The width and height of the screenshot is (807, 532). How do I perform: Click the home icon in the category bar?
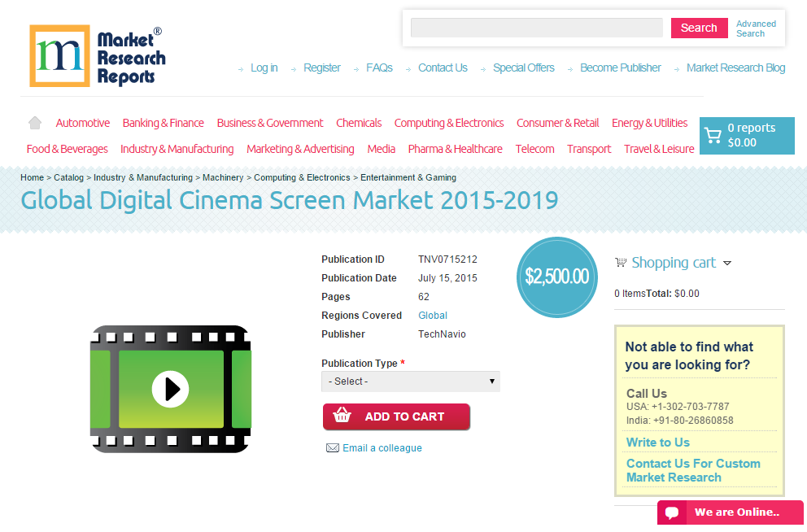pyautogui.click(x=34, y=122)
